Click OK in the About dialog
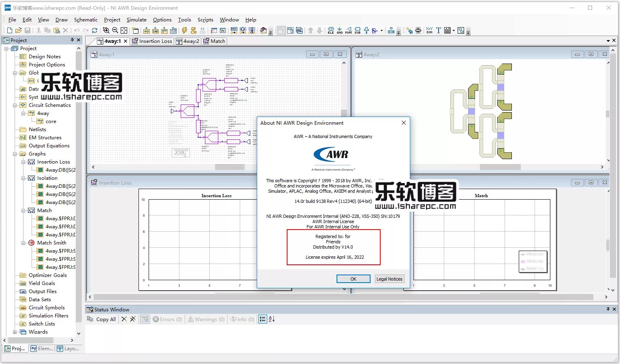 coord(353,279)
